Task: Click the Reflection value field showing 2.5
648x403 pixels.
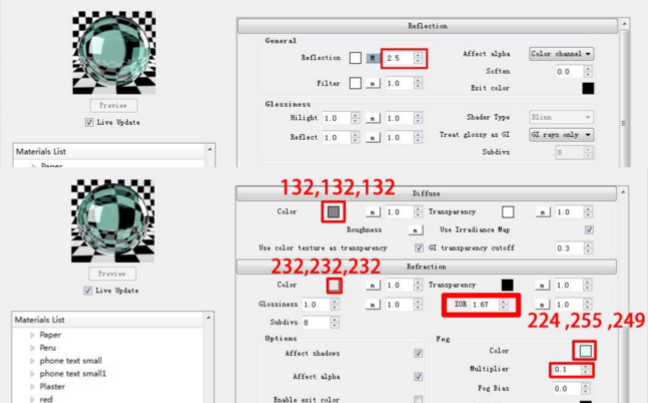Action: [400, 58]
